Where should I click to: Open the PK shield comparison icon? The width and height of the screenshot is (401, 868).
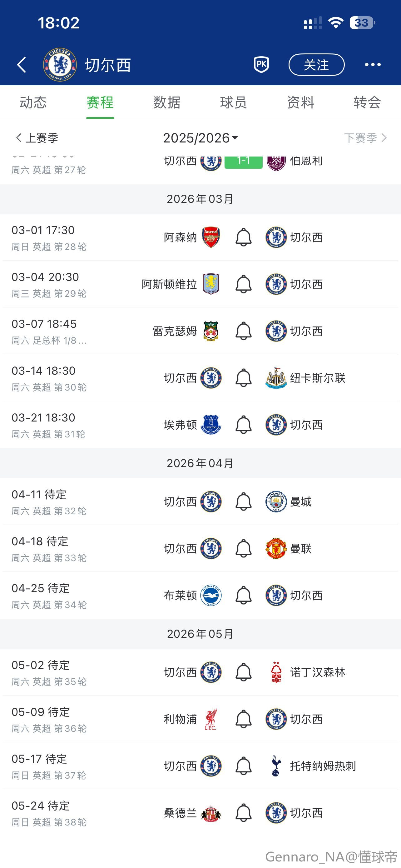(x=261, y=64)
